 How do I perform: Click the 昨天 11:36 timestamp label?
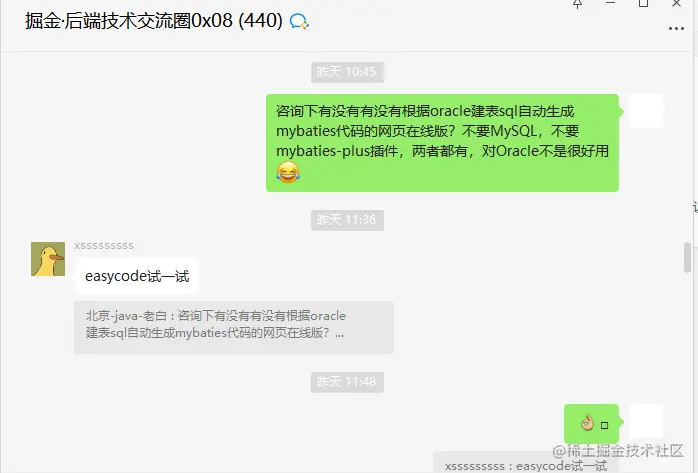point(347,220)
